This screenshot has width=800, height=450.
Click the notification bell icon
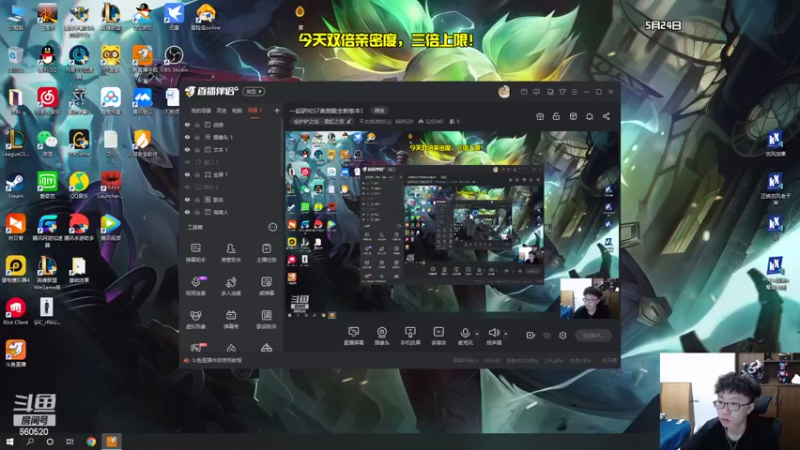[x=589, y=116]
